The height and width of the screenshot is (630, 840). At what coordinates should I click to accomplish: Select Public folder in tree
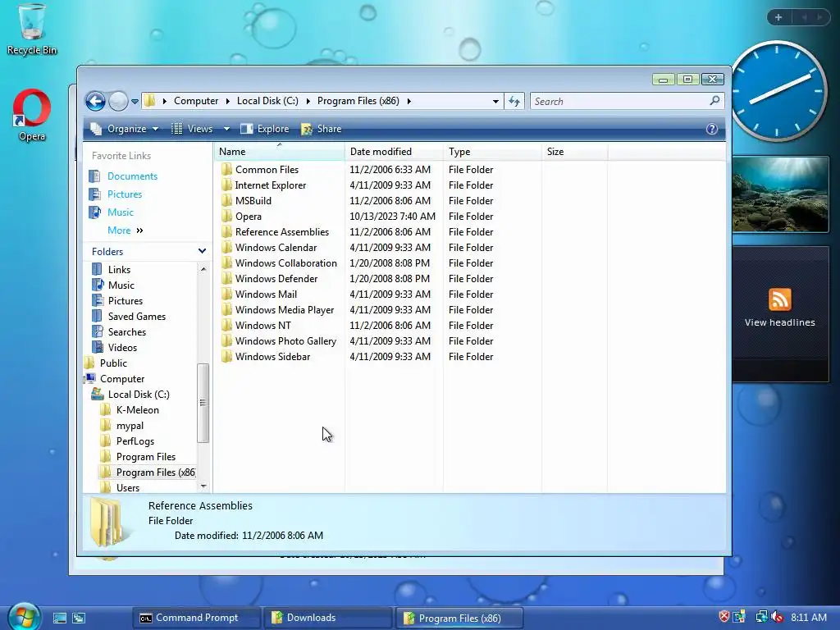tap(113, 363)
